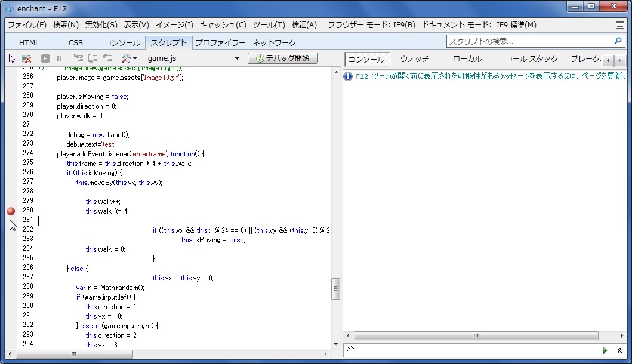The image size is (632, 364).
Task: Click the step over icon
Action: 93,58
